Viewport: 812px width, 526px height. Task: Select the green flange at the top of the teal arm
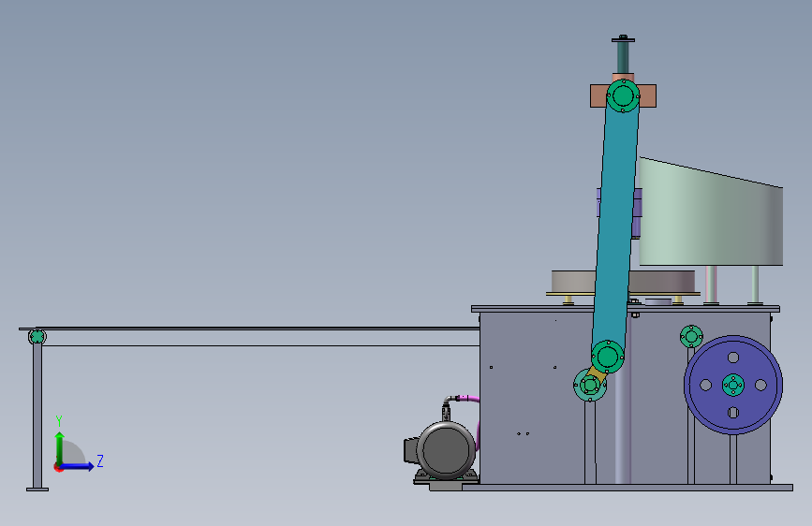click(623, 95)
